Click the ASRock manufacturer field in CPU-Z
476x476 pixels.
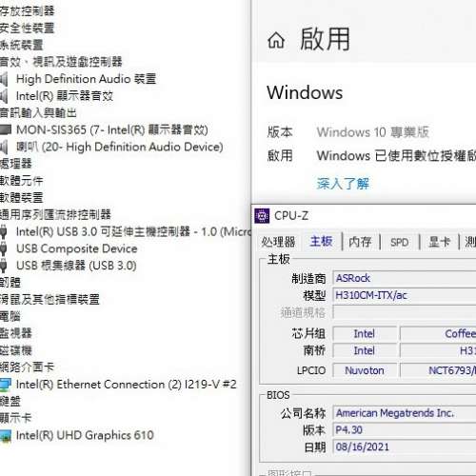tap(405, 278)
